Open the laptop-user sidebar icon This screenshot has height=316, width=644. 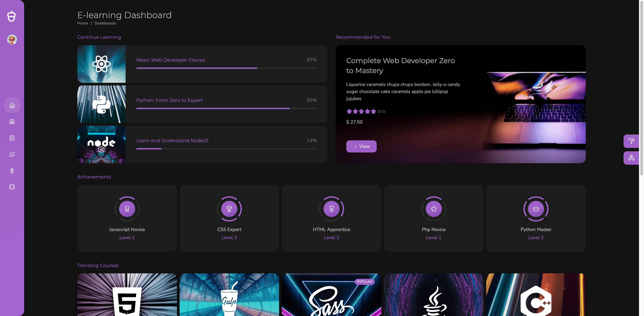(x=12, y=122)
